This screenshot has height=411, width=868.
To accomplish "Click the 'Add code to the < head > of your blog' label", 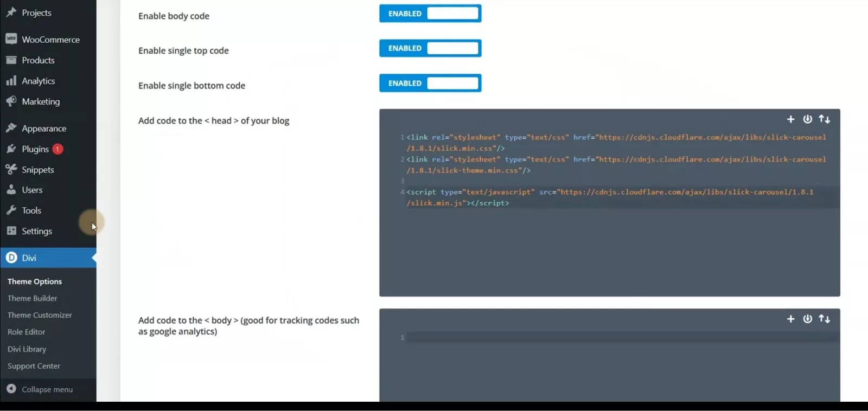I will (x=214, y=120).
